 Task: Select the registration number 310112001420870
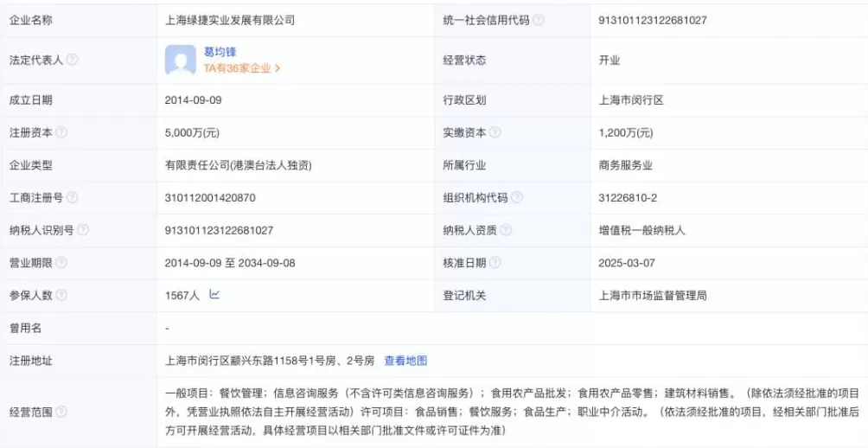(210, 198)
